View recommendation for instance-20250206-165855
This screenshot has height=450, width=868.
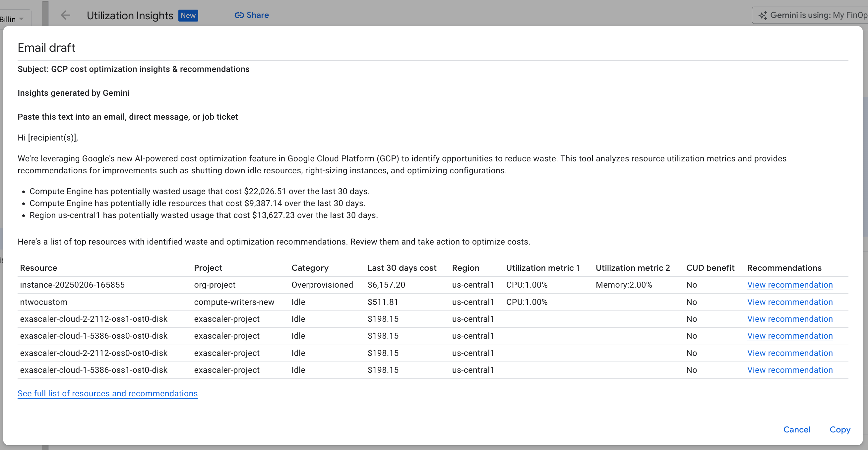pos(790,285)
